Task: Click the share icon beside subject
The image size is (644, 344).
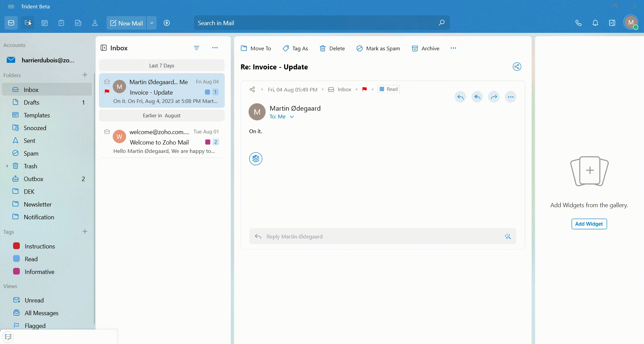Action: tap(517, 67)
